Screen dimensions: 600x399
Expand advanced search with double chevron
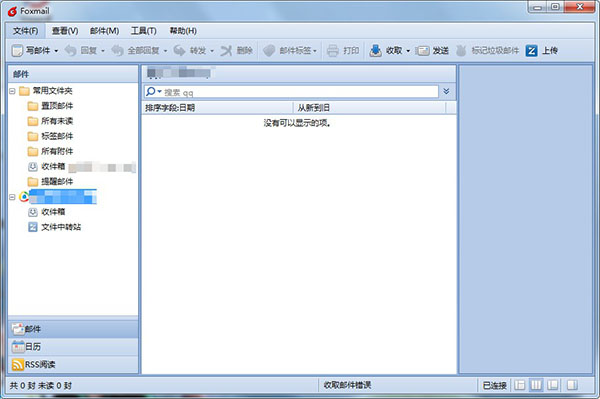click(446, 91)
